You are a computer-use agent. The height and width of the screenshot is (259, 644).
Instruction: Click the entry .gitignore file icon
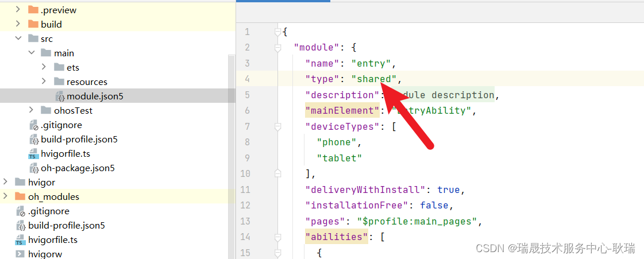[x=34, y=125]
